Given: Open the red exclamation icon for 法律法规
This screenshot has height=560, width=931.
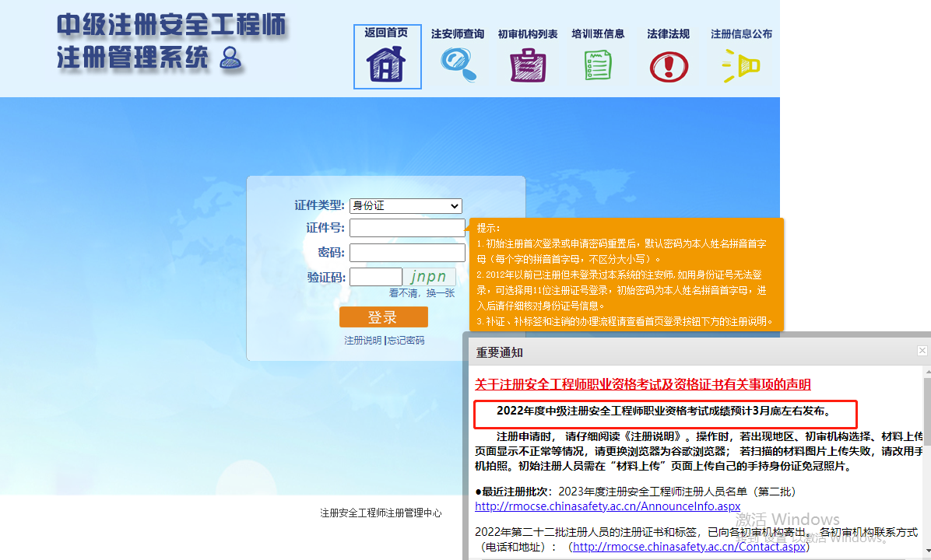Looking at the screenshot, I should coord(668,66).
